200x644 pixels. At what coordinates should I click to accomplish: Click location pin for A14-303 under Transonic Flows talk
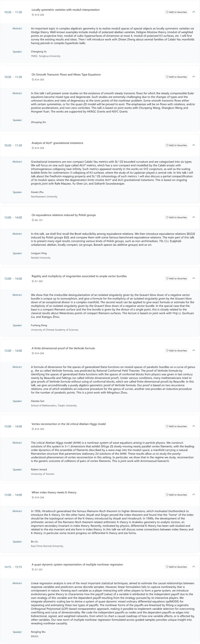[33, 80]
